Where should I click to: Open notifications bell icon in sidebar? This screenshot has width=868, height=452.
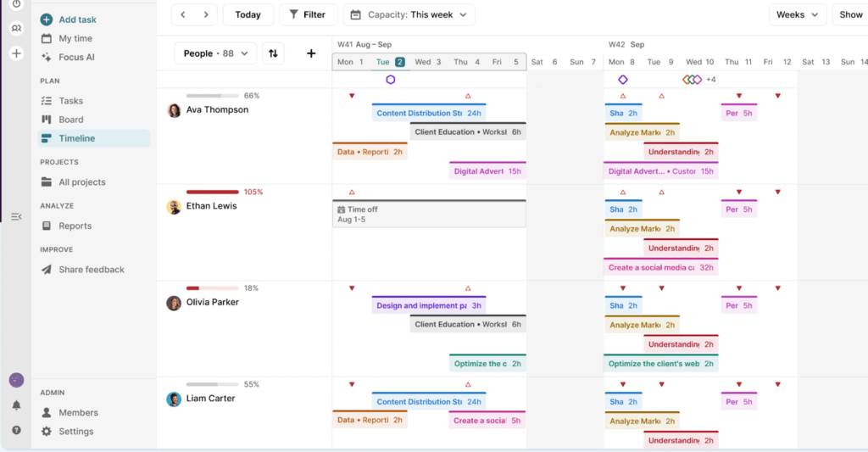click(16, 405)
